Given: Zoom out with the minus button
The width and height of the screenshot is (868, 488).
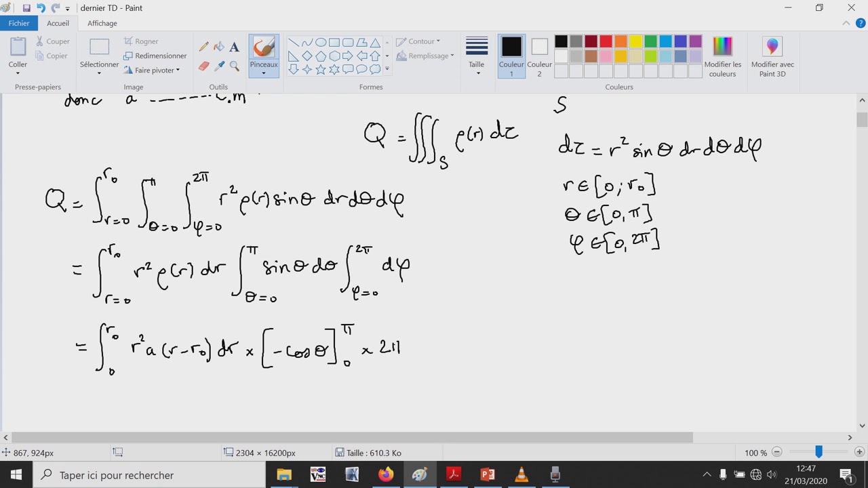Looking at the screenshot, I should (777, 452).
